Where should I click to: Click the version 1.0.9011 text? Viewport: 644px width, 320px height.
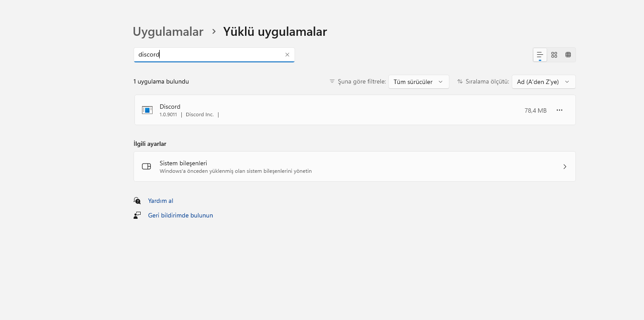click(x=168, y=114)
